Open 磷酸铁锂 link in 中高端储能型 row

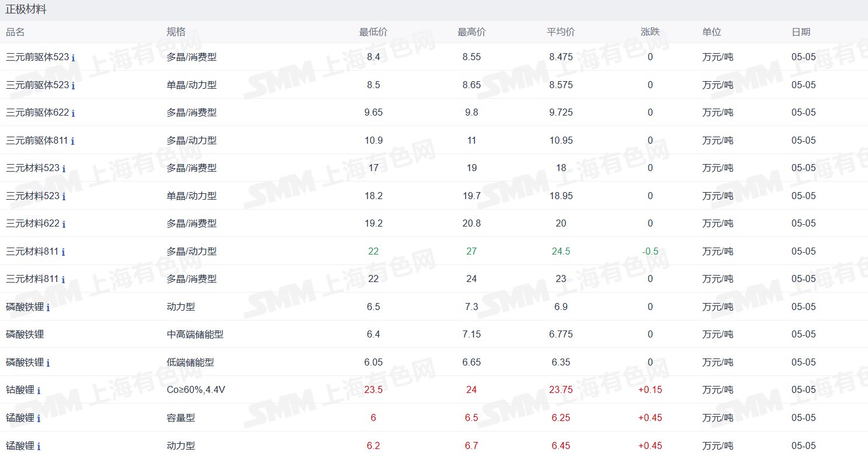click(25, 335)
